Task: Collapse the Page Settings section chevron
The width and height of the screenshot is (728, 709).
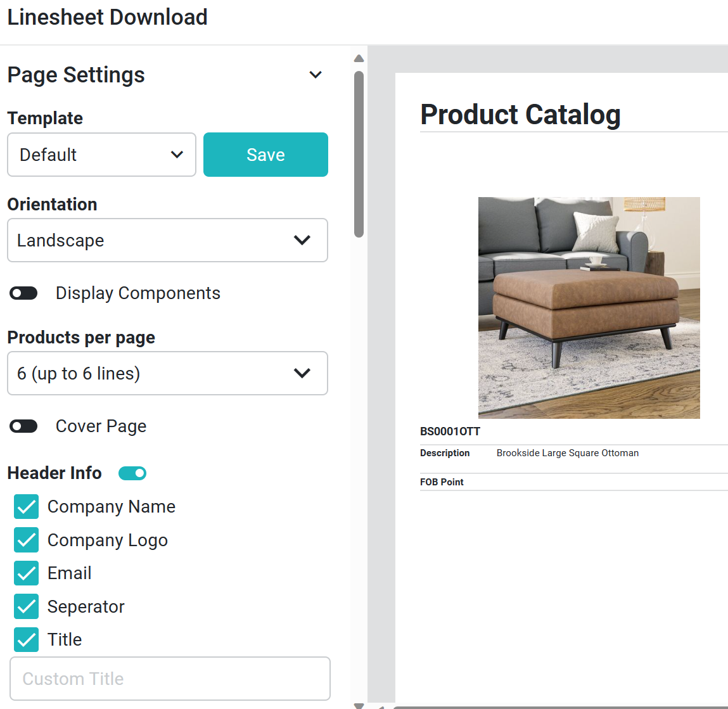Action: pyautogui.click(x=315, y=75)
